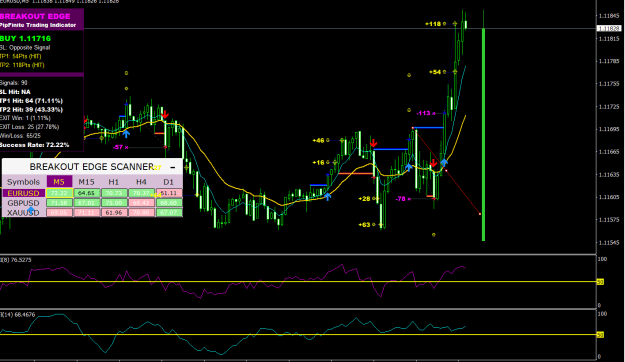
Task: Open GBPUSD H1 cell showing 75.00
Action: point(114,203)
